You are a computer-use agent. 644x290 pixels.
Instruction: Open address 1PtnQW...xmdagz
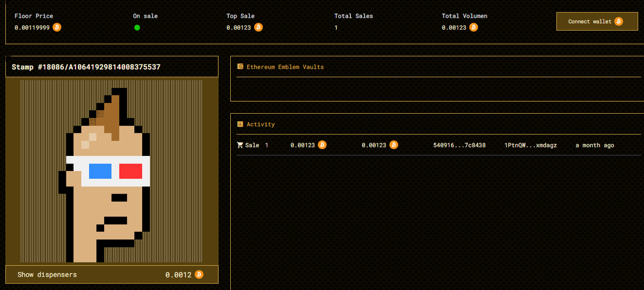coord(531,145)
